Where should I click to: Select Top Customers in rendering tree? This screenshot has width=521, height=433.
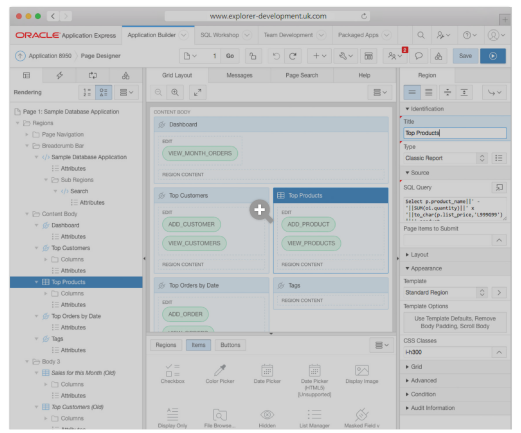point(71,248)
